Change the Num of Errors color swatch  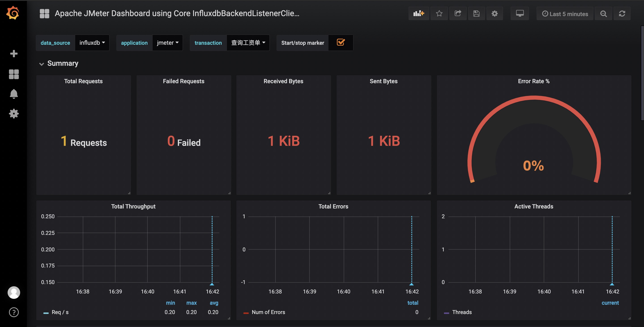[246, 313]
